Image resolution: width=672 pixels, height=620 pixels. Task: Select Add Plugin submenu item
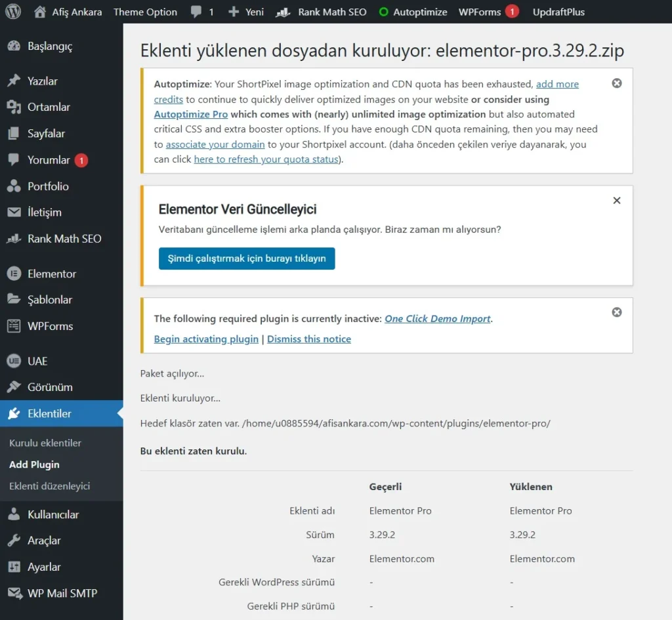[x=34, y=465]
